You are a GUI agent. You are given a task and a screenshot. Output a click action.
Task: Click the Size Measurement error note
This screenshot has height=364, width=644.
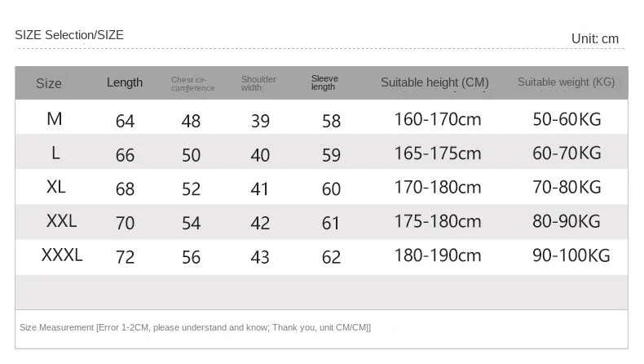pyautogui.click(x=195, y=327)
